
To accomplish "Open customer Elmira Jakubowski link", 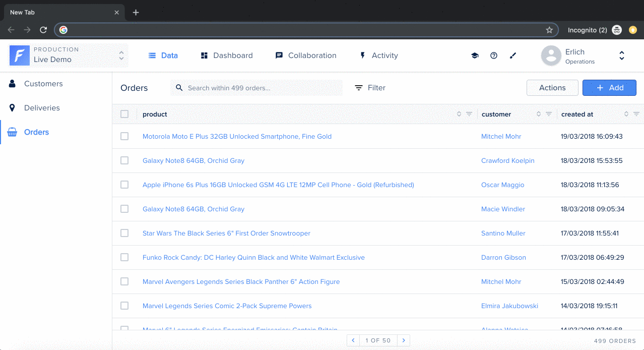I will pos(510,306).
